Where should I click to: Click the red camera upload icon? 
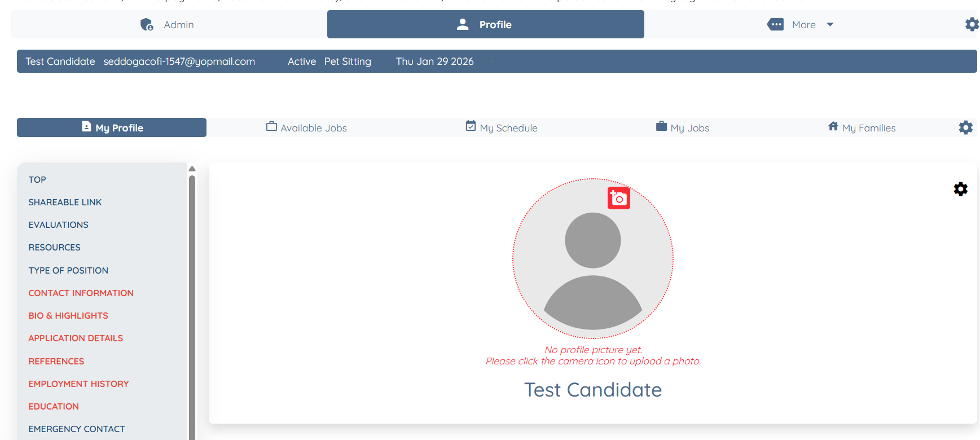[618, 198]
